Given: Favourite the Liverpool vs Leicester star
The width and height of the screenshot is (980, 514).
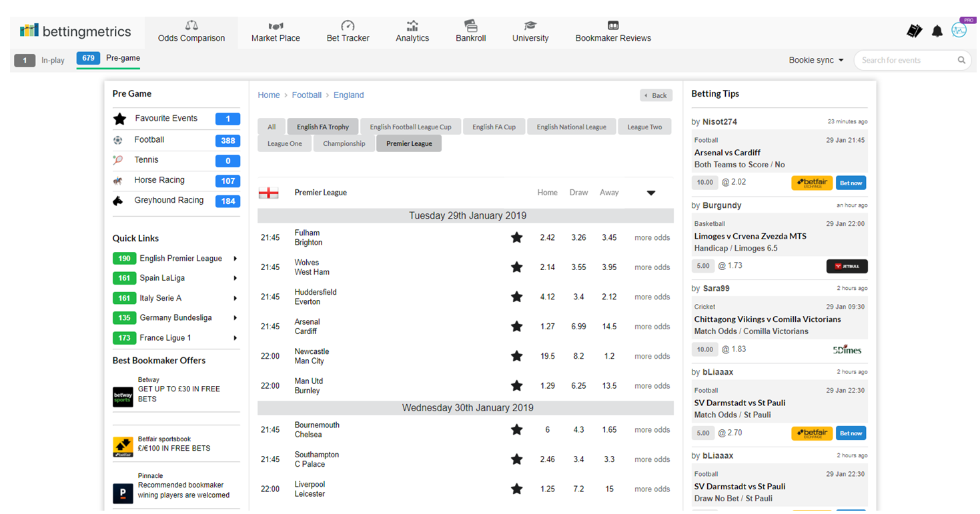Looking at the screenshot, I should coord(516,489).
